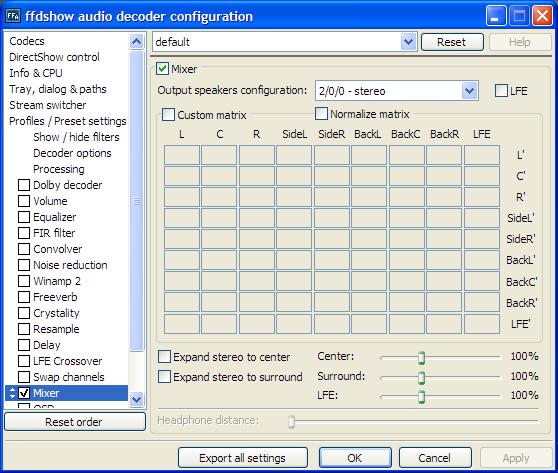Viewport: 558px width, 473px height.
Task: Uncheck the Mixer checkbox in settings panel
Action: coord(162,69)
